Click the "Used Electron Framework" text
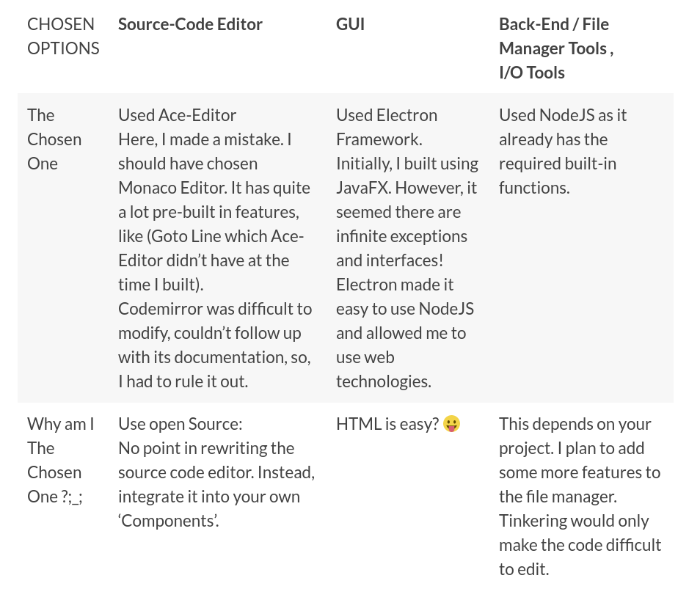 (387, 127)
